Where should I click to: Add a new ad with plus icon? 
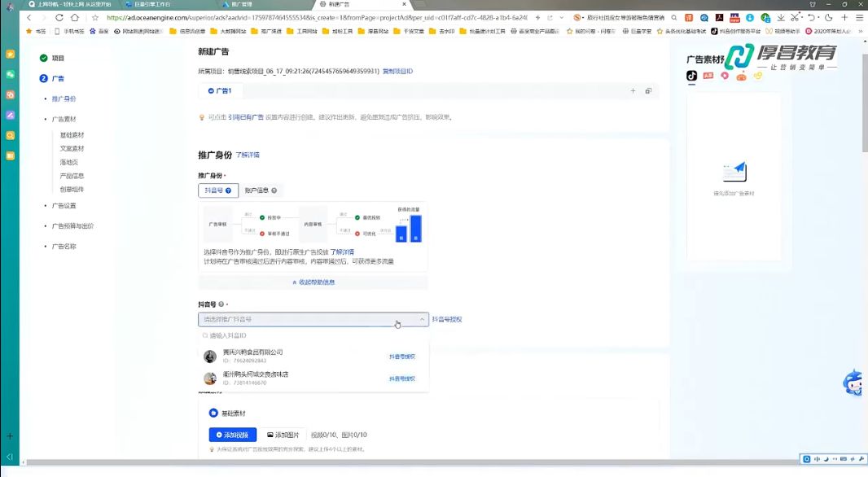coord(633,90)
